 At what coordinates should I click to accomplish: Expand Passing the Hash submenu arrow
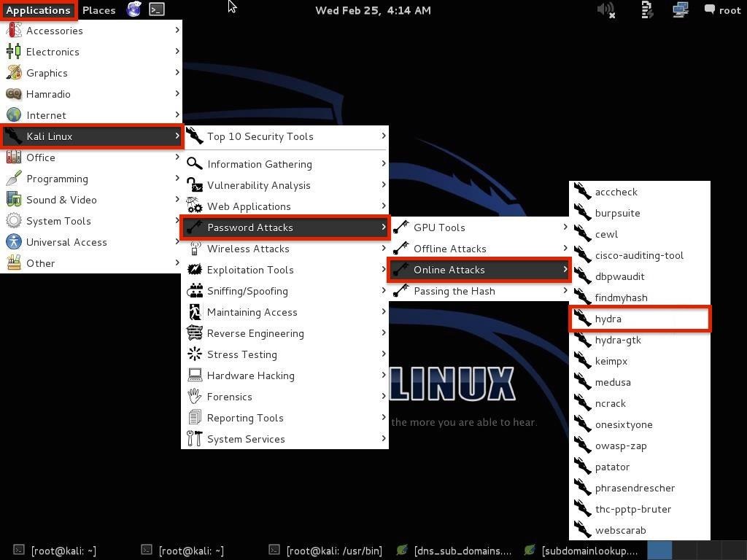point(565,290)
